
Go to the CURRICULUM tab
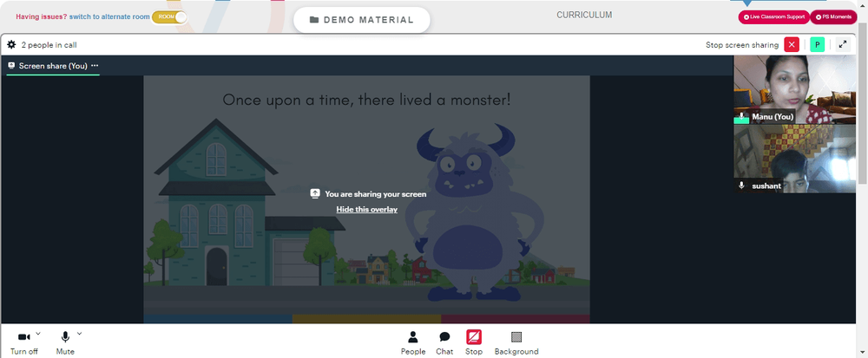(584, 15)
